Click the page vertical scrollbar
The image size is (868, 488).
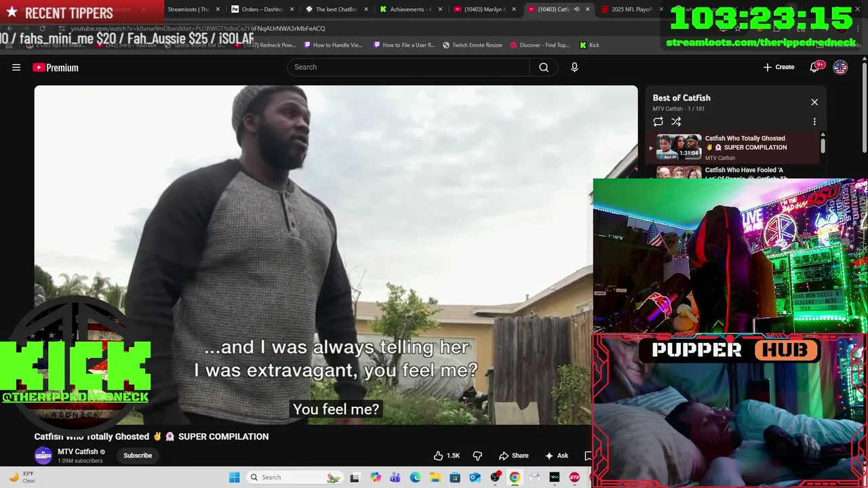click(x=864, y=108)
